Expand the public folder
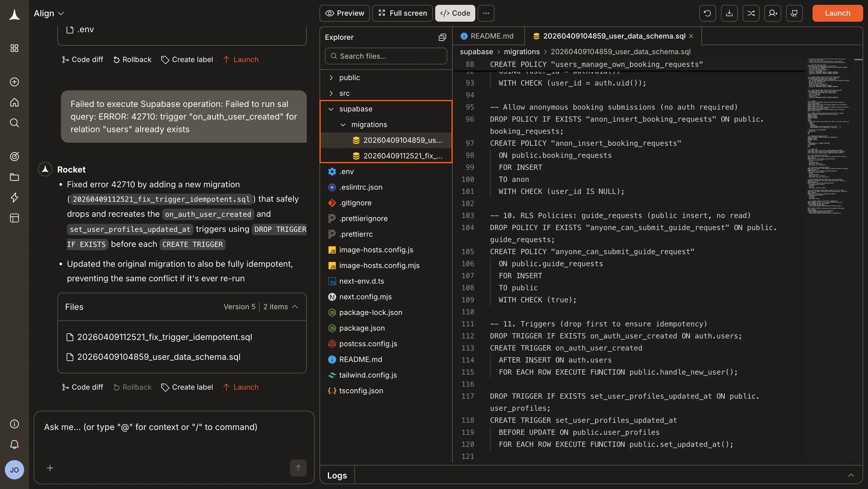This screenshot has width=868, height=489. (x=386, y=77)
